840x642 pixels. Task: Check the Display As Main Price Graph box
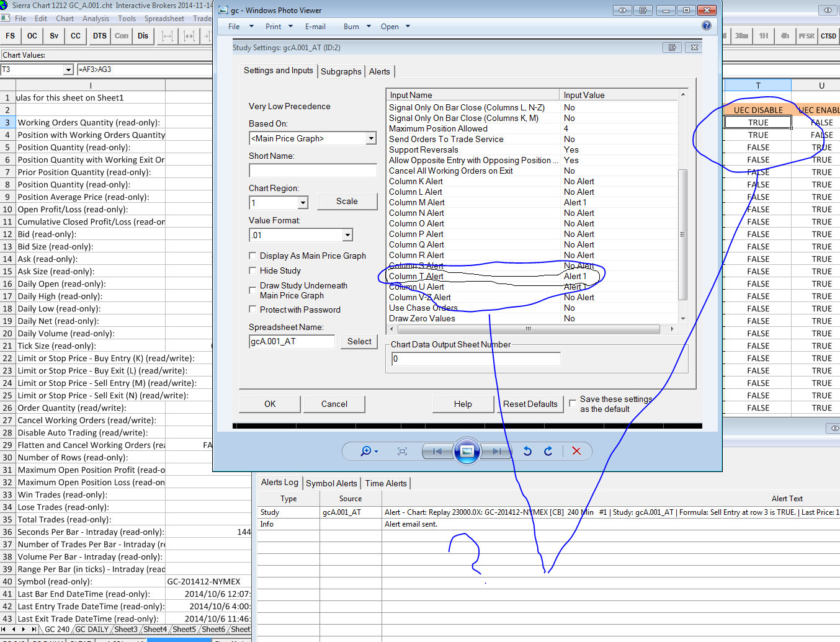point(252,256)
